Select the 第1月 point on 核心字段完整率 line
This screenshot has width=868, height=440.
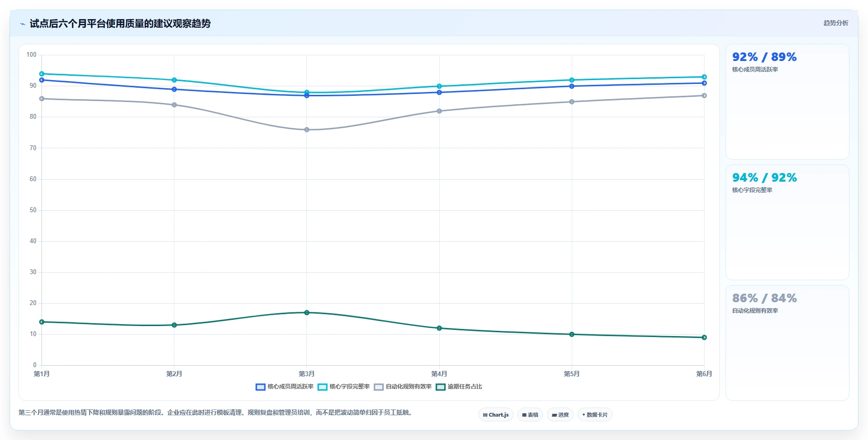tap(42, 74)
